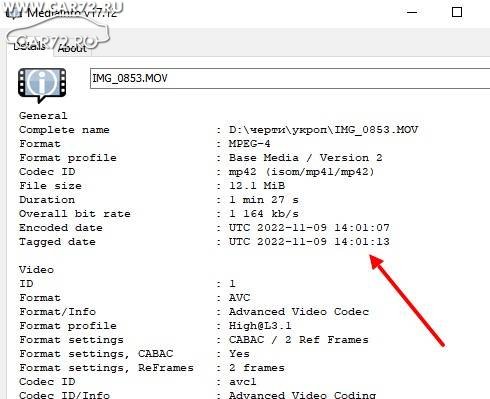Select 'mp42 (isom/mp41/mp42)' codec value

click(302, 172)
